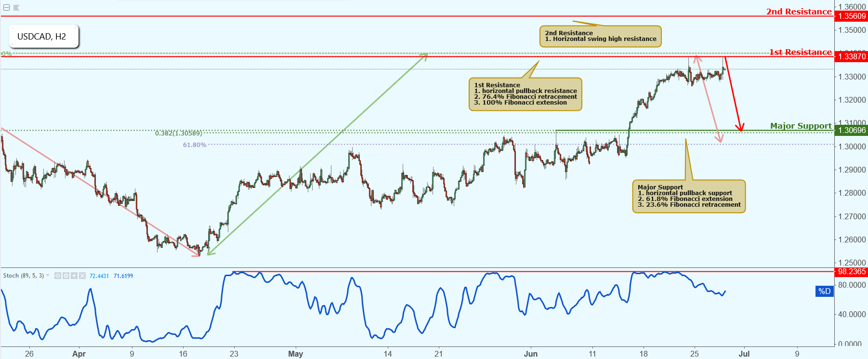This screenshot has width=868, height=359.
Task: Select the Major Support callout note
Action: click(689, 196)
